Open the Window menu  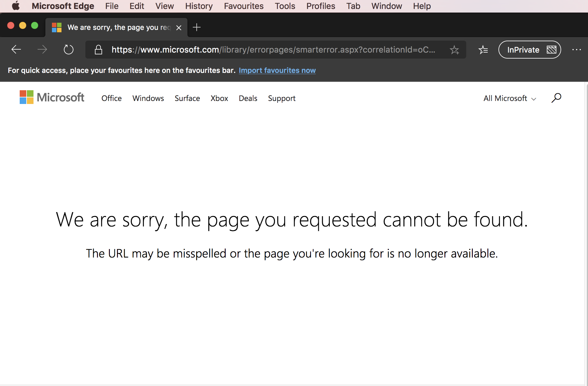pos(387,6)
